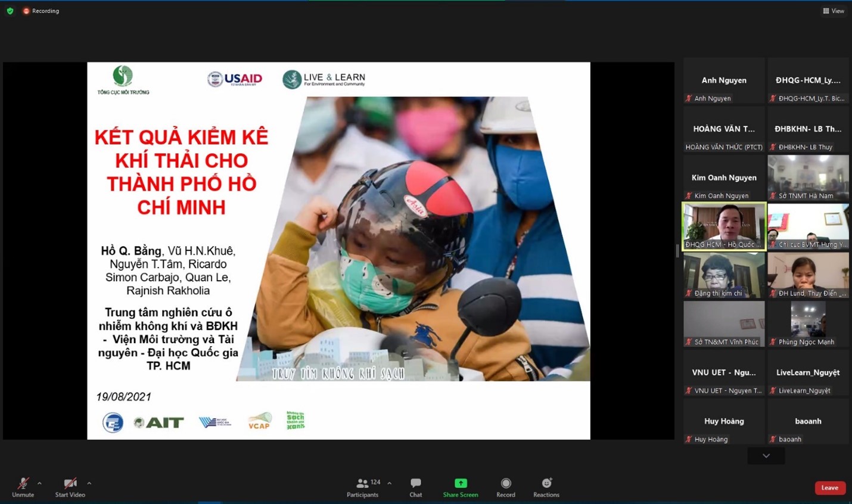Open the Reactions menu
The image size is (852, 504).
(546, 483)
